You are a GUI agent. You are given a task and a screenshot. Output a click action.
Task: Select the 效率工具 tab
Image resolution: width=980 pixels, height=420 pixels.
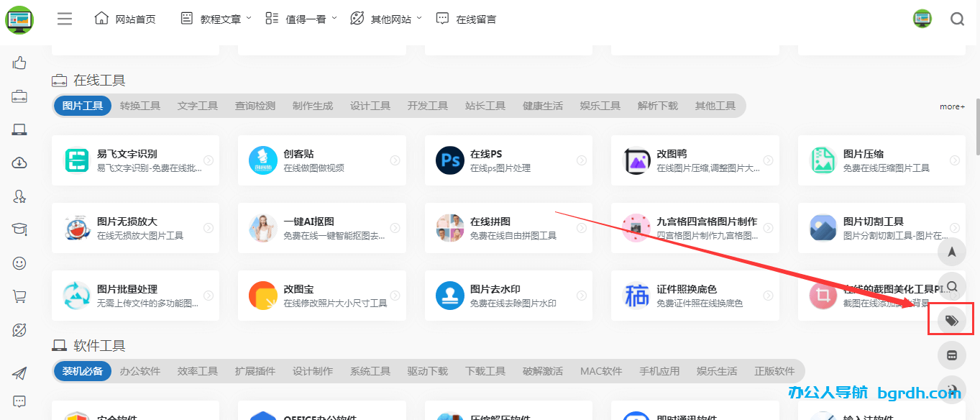coord(198,371)
